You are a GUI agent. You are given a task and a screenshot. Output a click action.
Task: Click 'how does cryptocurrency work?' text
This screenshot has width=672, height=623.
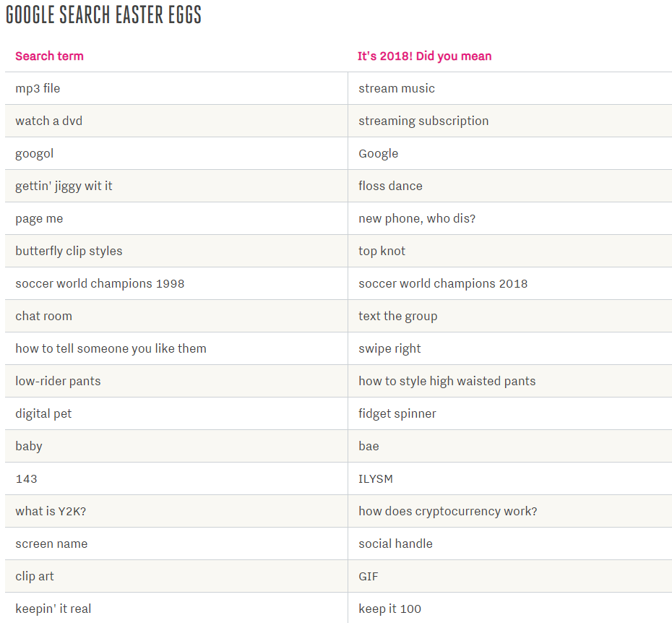coord(448,512)
